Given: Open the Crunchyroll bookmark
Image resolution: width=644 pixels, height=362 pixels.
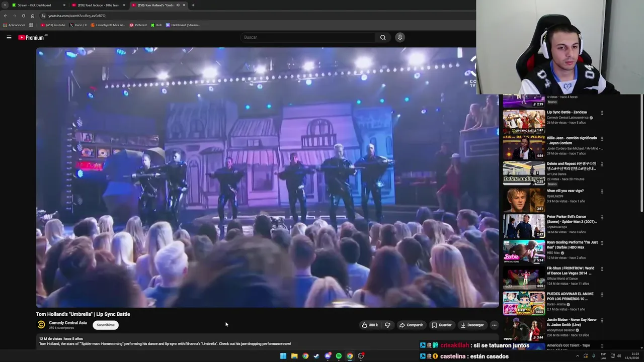Looking at the screenshot, I should 108,25.
